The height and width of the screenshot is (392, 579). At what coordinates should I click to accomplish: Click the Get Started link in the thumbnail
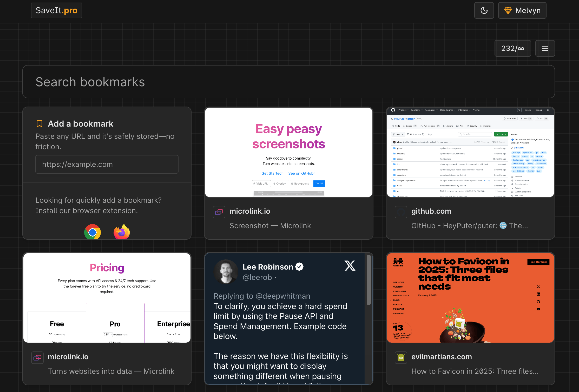coord(272,173)
